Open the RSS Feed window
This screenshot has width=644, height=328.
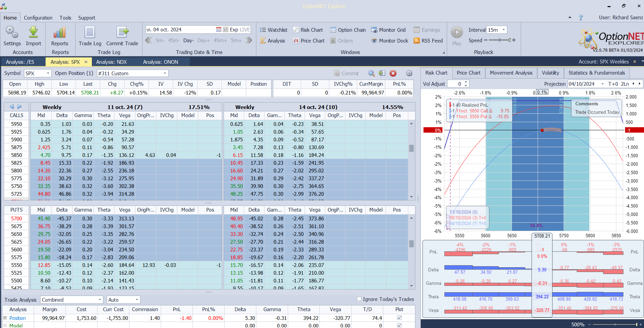pos(428,41)
